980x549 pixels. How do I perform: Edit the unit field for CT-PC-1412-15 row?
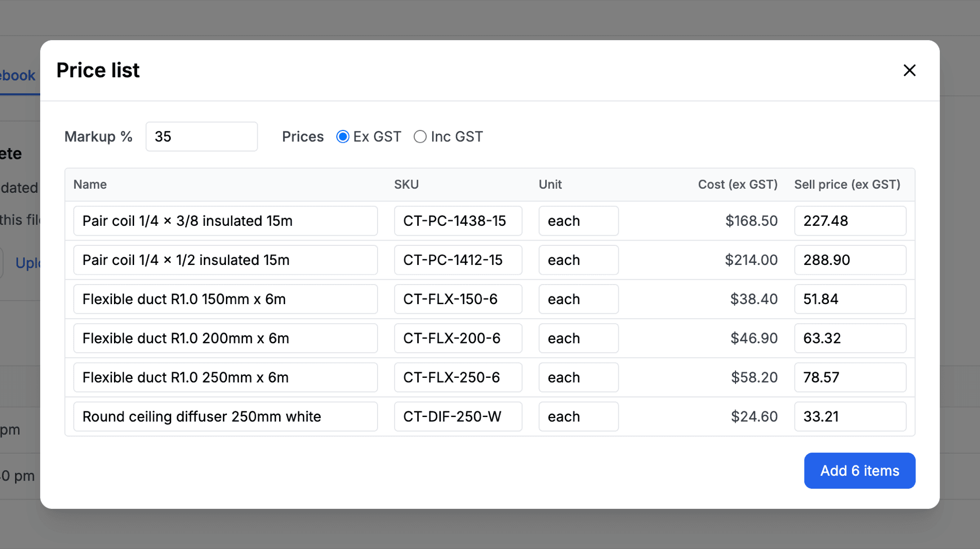(x=579, y=260)
